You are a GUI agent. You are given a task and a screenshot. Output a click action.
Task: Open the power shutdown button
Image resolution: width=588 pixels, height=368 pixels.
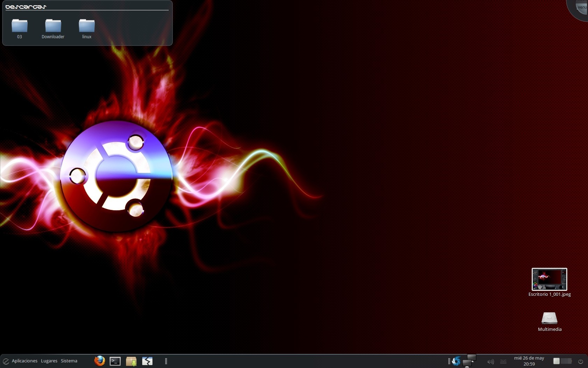[580, 361]
